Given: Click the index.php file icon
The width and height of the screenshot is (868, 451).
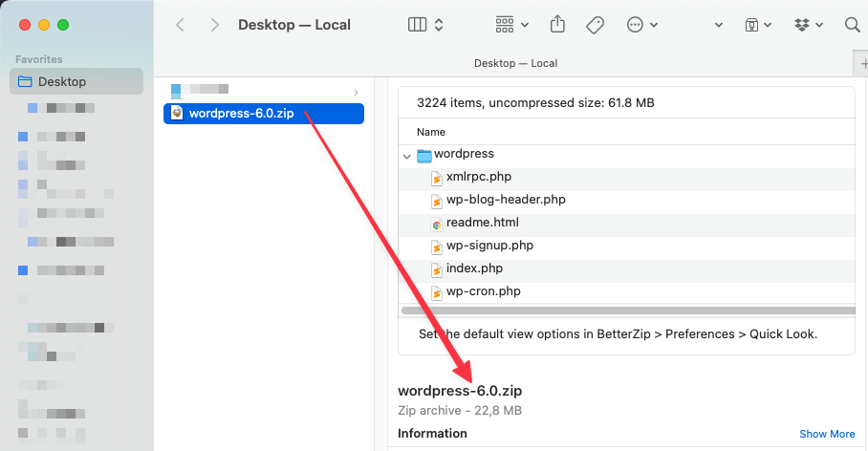Looking at the screenshot, I should tap(436, 270).
